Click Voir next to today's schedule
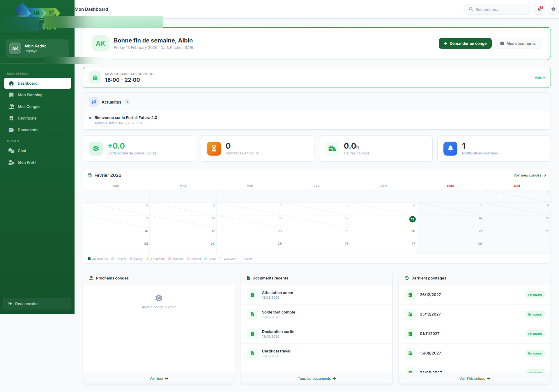Viewport: 559px width, 392px height. [539, 78]
